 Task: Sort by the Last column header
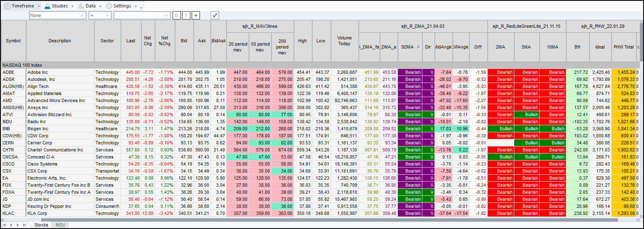click(x=131, y=41)
